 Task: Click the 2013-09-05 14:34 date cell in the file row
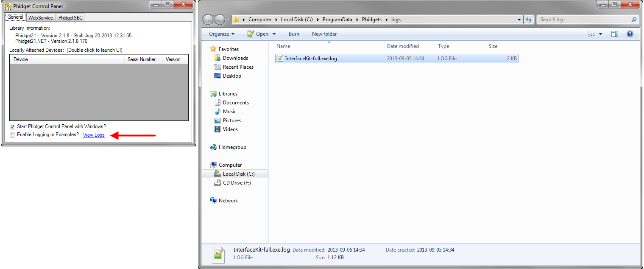pos(405,59)
